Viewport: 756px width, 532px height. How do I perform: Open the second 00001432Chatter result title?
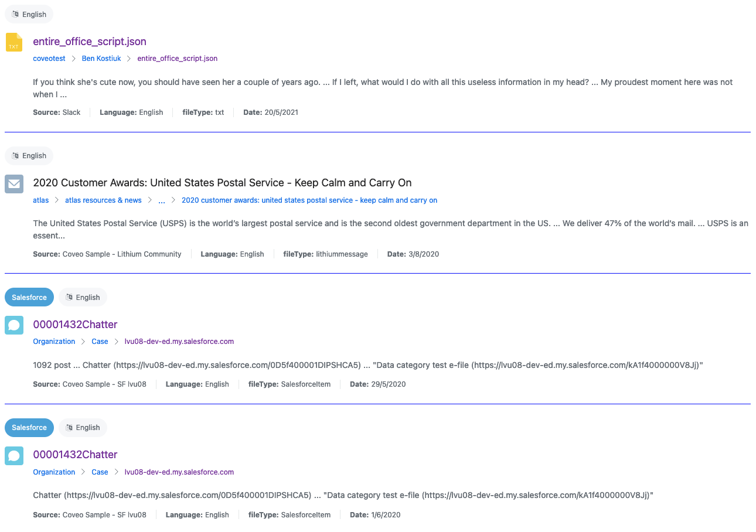click(x=75, y=455)
